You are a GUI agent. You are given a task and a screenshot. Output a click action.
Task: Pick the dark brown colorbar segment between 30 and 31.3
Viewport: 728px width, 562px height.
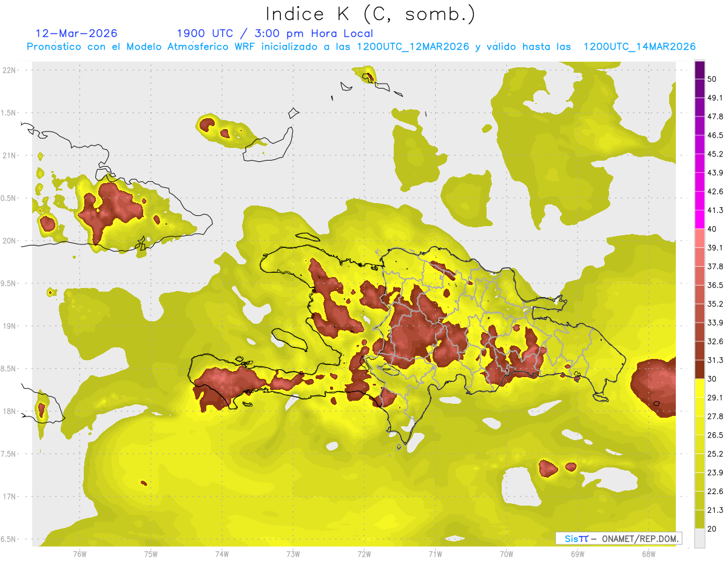[x=699, y=369]
